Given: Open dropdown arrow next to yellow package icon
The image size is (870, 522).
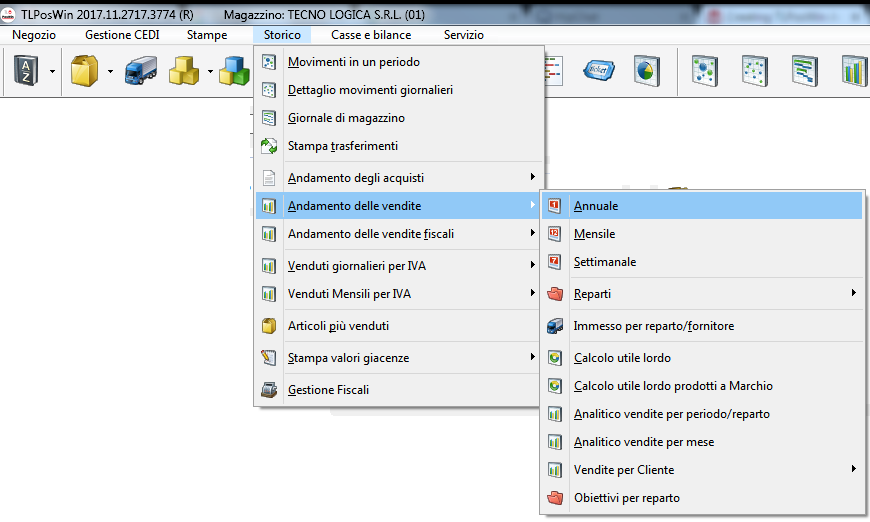Looking at the screenshot, I should 109,72.
